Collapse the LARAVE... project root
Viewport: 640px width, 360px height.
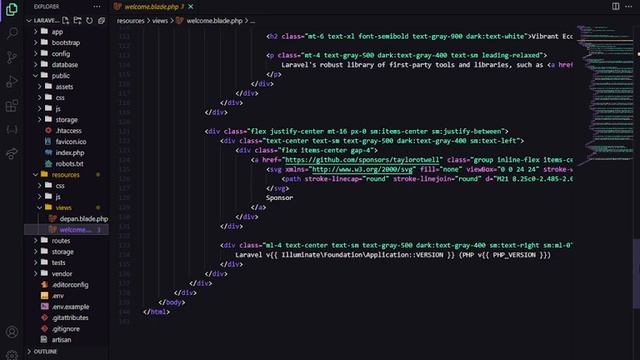(x=43, y=20)
